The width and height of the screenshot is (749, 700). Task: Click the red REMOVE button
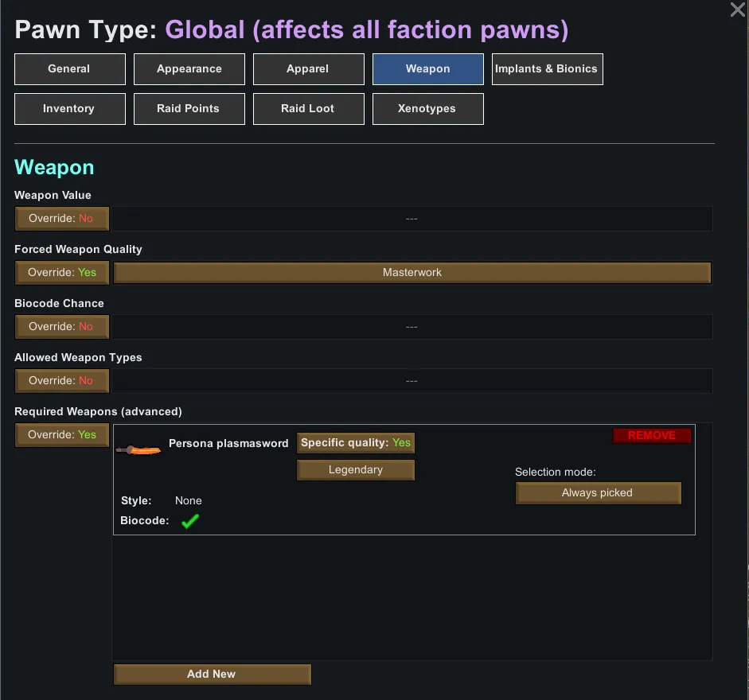(652, 436)
